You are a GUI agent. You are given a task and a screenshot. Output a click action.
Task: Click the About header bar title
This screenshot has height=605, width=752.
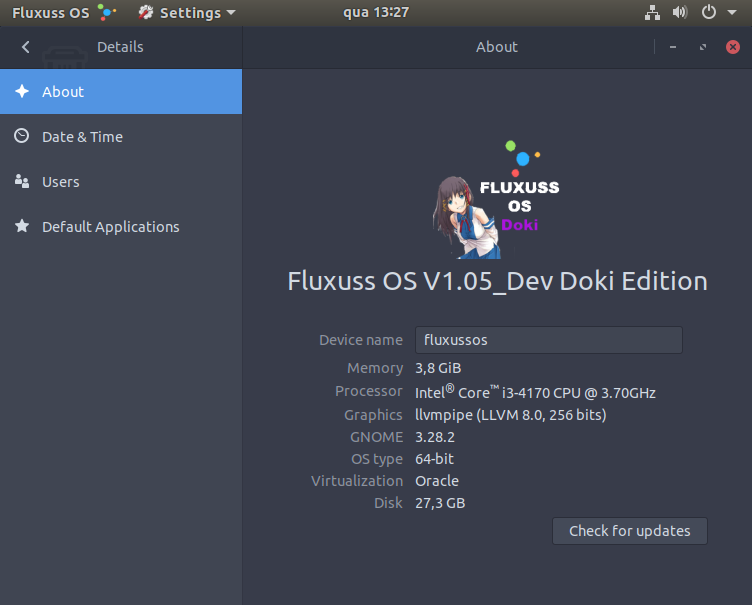(497, 47)
